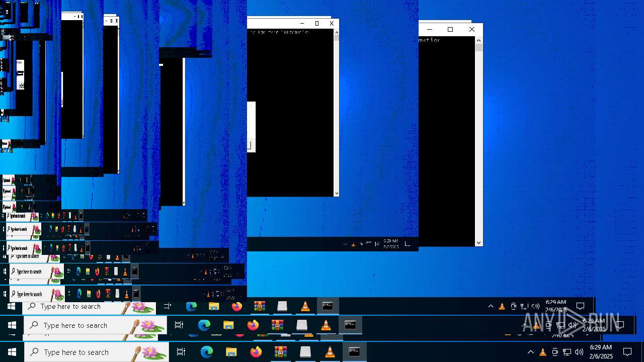This screenshot has height=362, width=644.
Task: Open the clock showing 6:29 AM on bottom taskbar
Action: (x=601, y=352)
